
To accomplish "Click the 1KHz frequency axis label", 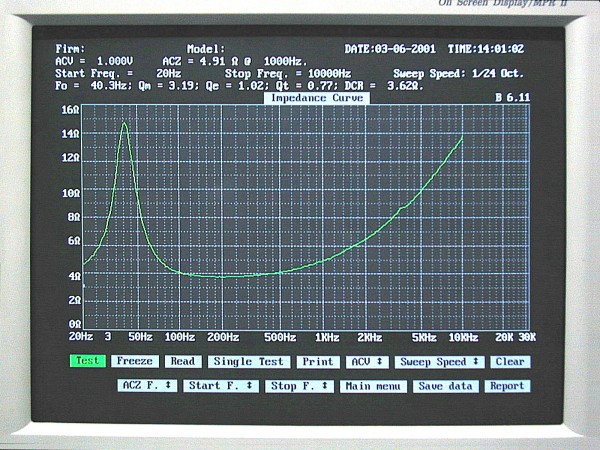I will click(327, 338).
